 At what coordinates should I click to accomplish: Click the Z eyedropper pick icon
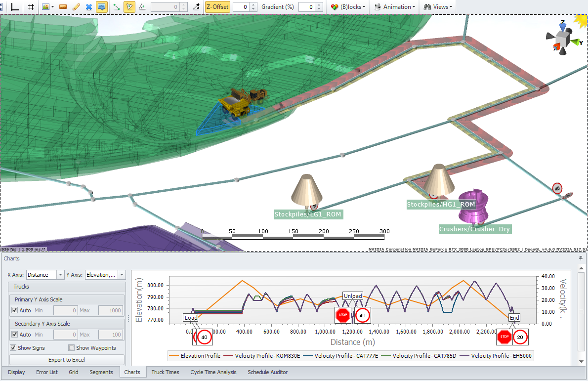196,7
